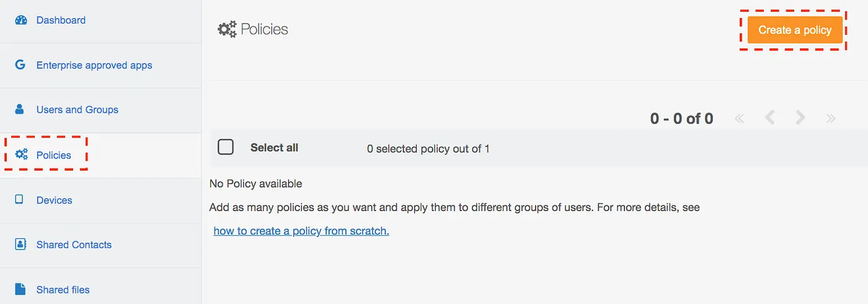Jump to last page of policies

[831, 118]
